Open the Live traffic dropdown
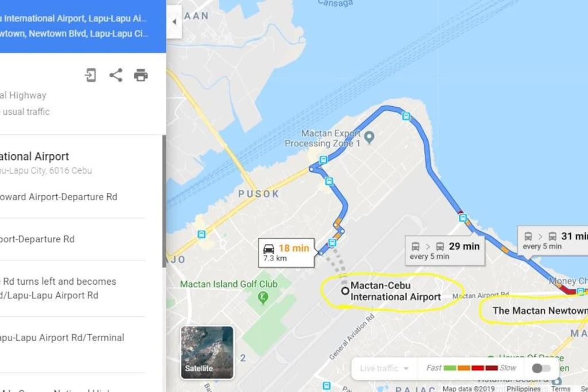The height and width of the screenshot is (392, 588). 384,368
